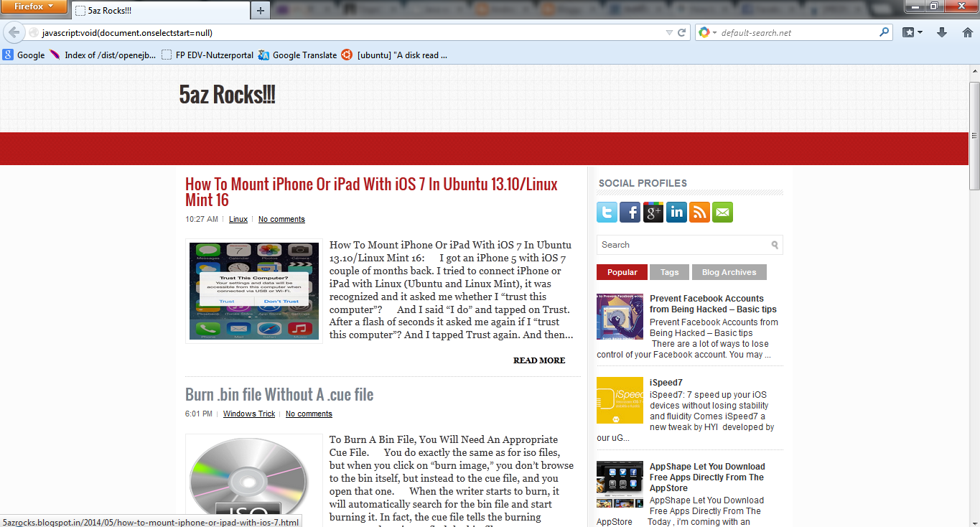Screen dimensions: 980x527
Task: Switch to the Blog Archives tab
Action: [729, 272]
